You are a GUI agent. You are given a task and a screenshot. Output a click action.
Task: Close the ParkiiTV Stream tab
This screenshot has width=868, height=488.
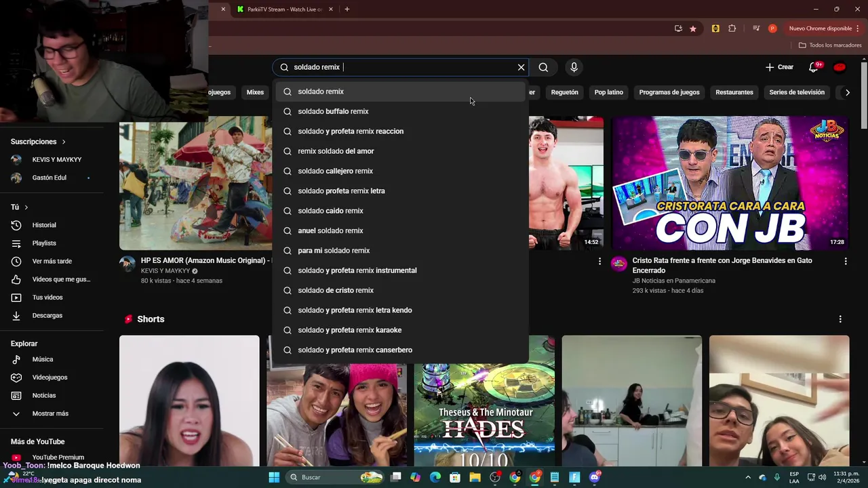pos(331,9)
